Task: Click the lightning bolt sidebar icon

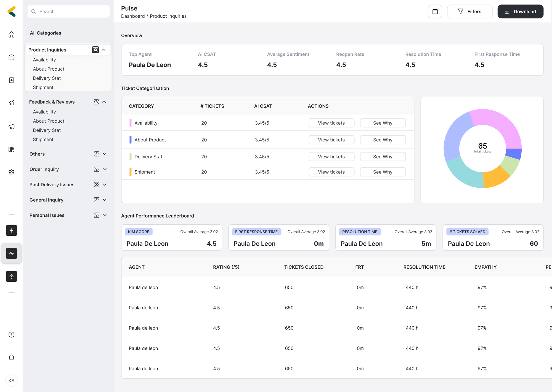Action: click(x=11, y=230)
